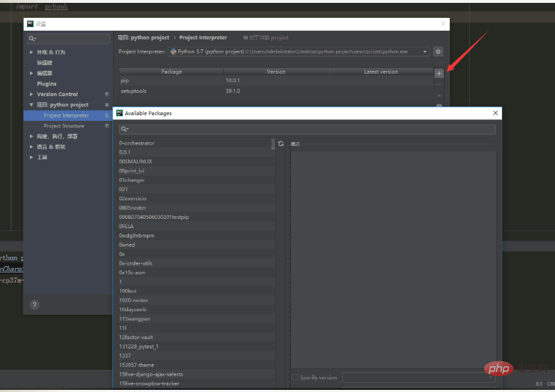Click into the Settings search field
The width and height of the screenshot is (555, 392).
click(x=69, y=39)
